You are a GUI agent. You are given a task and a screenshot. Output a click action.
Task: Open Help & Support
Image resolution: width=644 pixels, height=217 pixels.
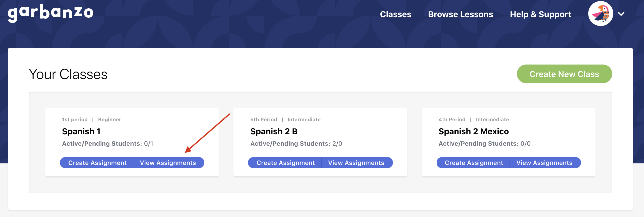coord(541,14)
